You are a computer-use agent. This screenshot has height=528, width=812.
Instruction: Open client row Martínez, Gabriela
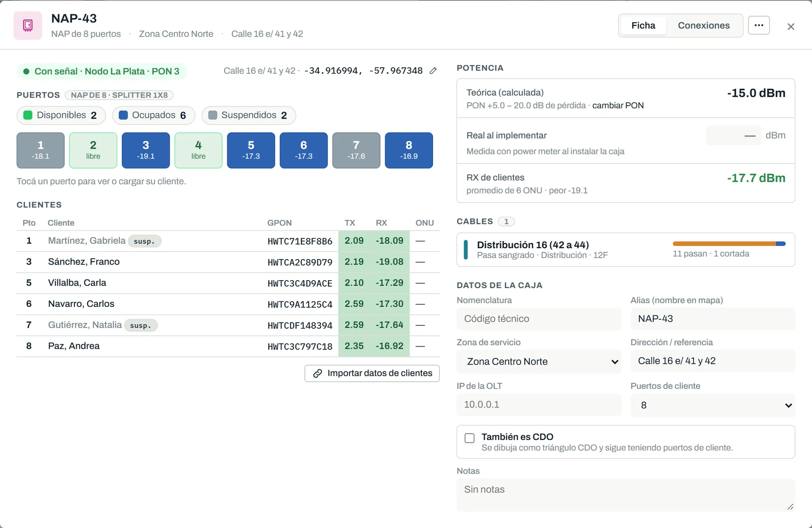pyautogui.click(x=228, y=241)
